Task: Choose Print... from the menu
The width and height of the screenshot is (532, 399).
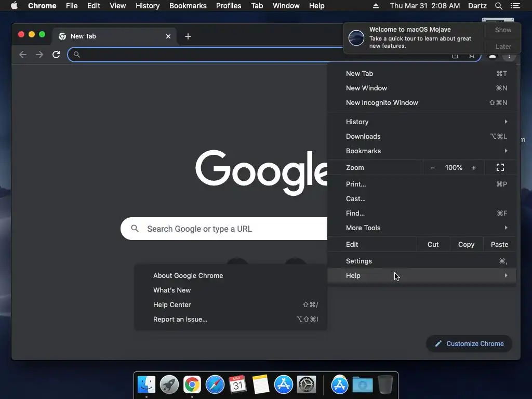Action: coord(422,184)
